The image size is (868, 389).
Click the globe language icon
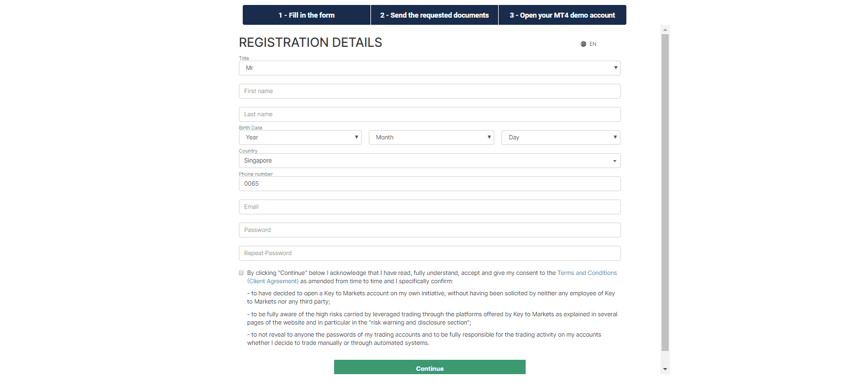pyautogui.click(x=583, y=44)
